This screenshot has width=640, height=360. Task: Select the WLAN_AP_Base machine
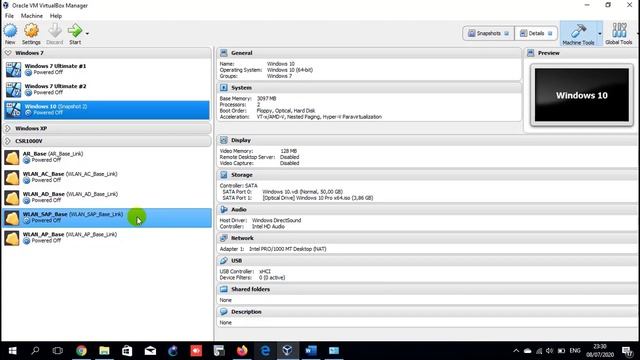[x=107, y=238]
